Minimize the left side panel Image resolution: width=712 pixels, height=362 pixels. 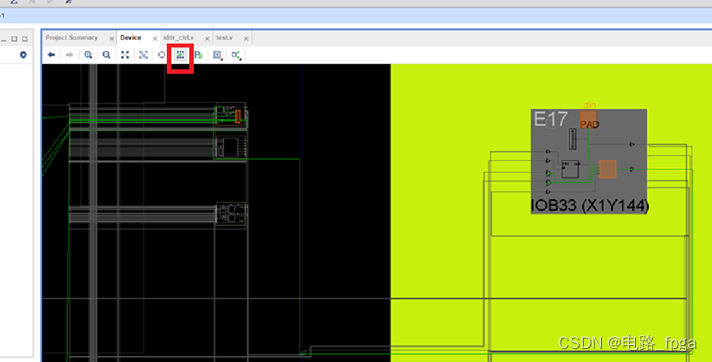click(4, 40)
